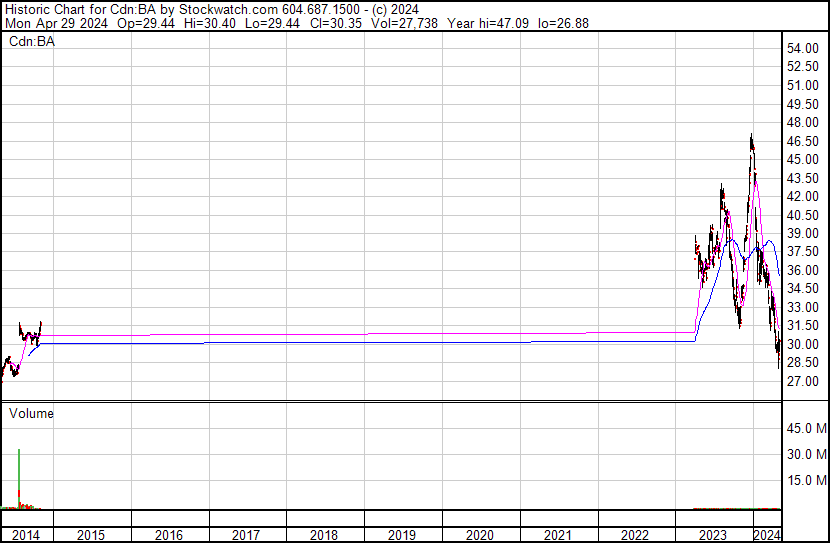Click the 2022 year label on timeline
This screenshot has width=830, height=543.
(x=636, y=535)
